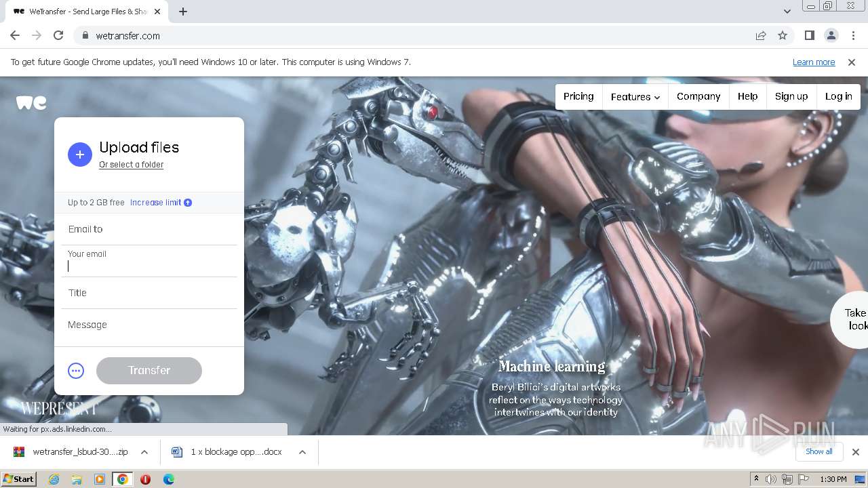The width and height of the screenshot is (868, 488).
Task: Click Sign up in navigation
Action: click(x=791, y=97)
